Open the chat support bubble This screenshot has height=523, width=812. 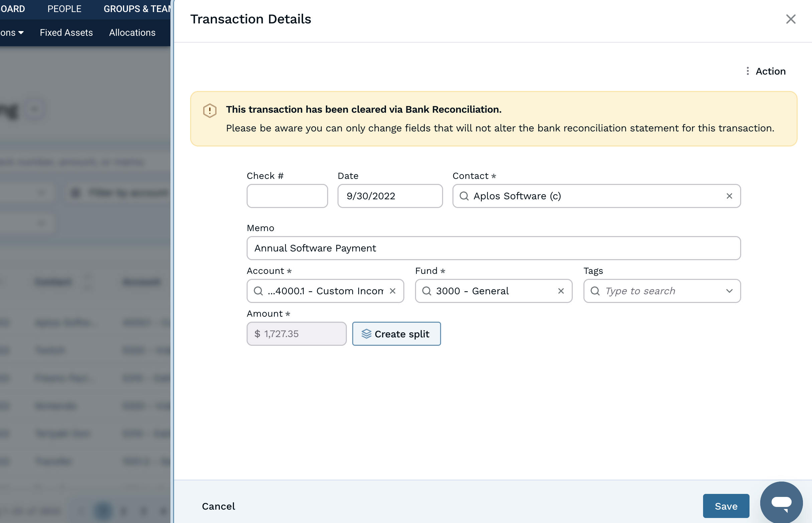pyautogui.click(x=782, y=502)
